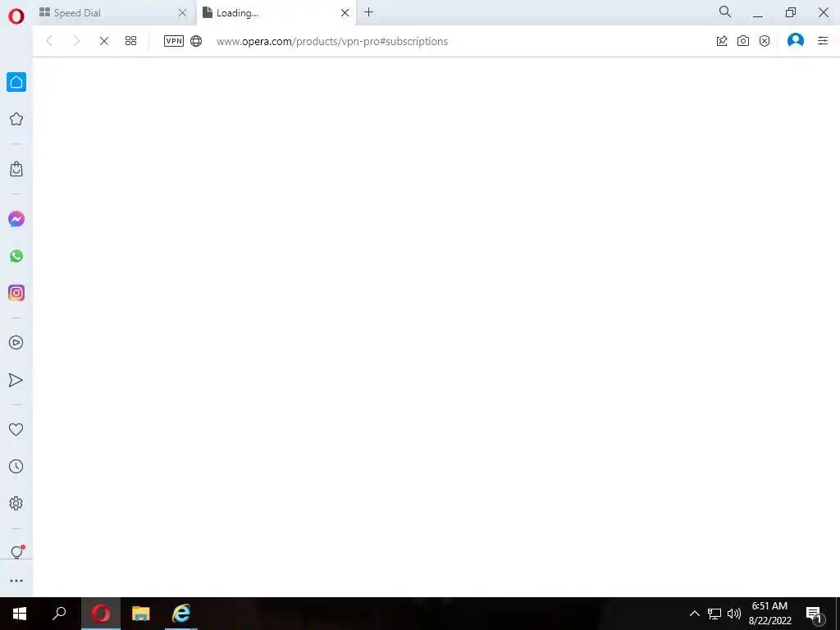
Task: Open History clock in sidebar
Action: point(16,466)
